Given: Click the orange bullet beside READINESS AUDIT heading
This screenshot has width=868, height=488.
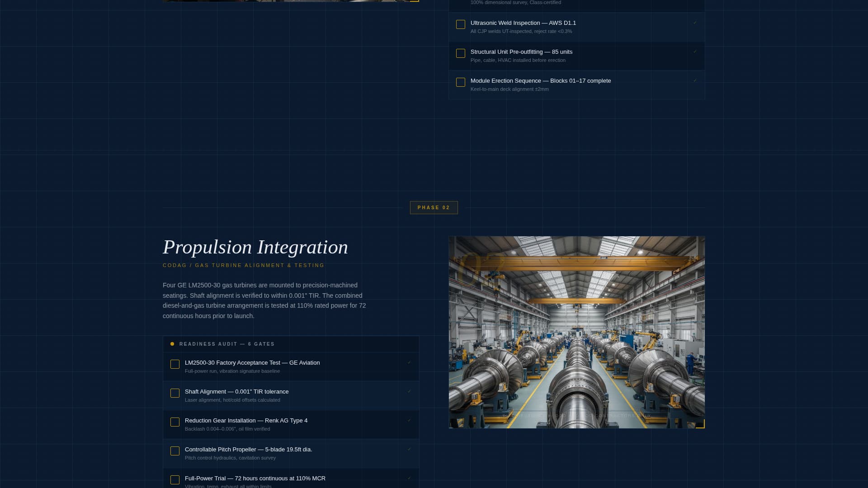Looking at the screenshot, I should pyautogui.click(x=172, y=344).
